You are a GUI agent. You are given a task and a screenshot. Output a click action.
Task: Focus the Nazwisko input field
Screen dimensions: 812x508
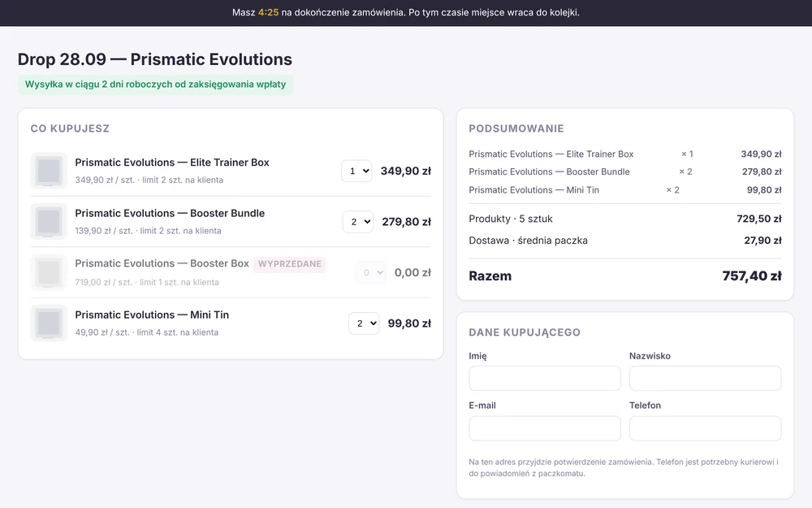(706, 379)
